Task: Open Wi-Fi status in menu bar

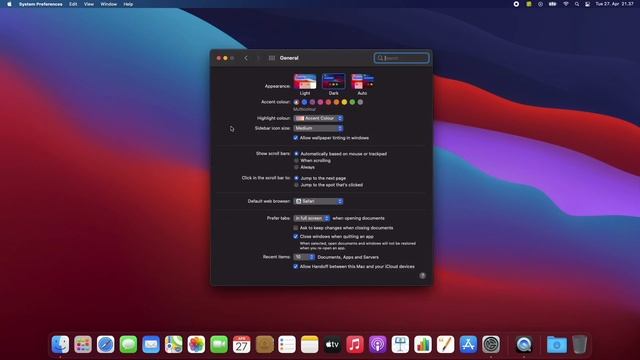Action: pos(566,4)
